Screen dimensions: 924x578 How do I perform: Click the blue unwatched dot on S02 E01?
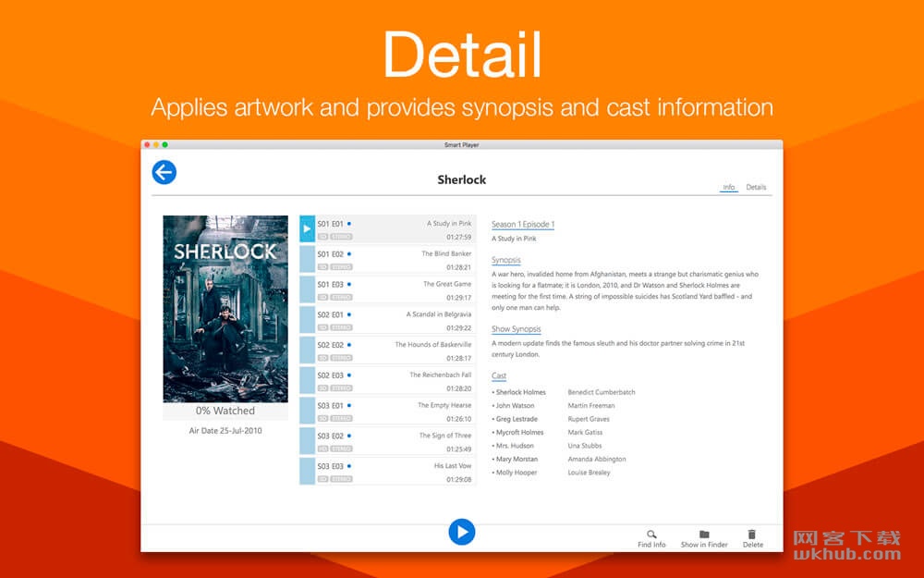(349, 314)
